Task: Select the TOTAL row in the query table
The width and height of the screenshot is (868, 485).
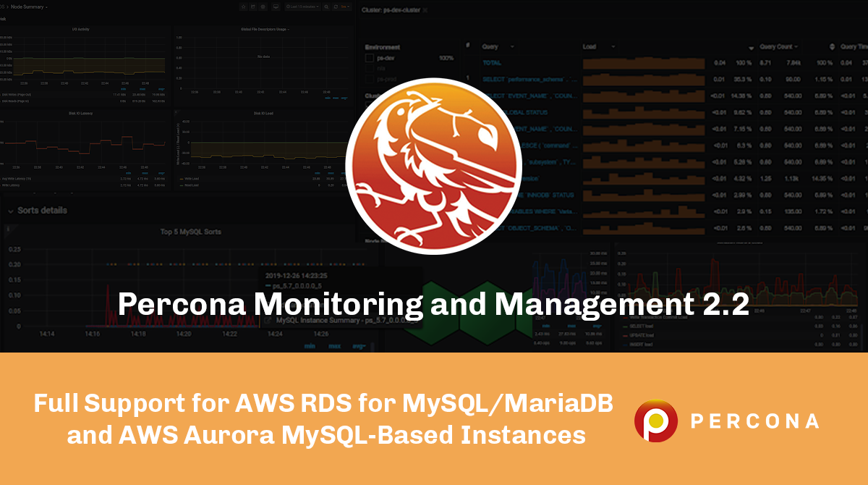Action: click(x=492, y=62)
